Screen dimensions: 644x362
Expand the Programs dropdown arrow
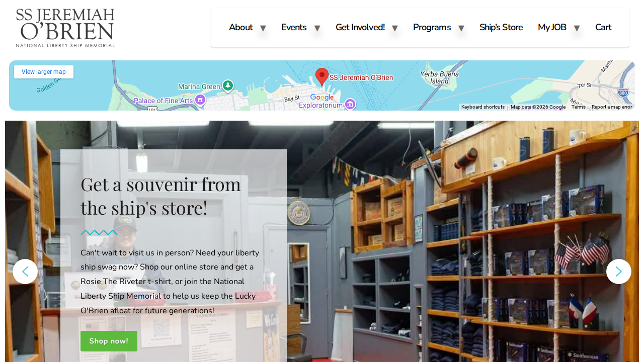[461, 28]
